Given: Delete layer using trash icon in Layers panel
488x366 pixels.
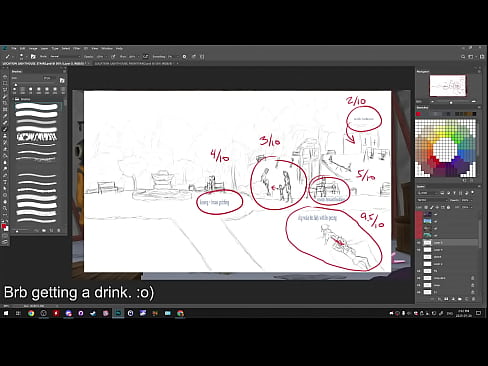Looking at the screenshot, I should coord(473,299).
